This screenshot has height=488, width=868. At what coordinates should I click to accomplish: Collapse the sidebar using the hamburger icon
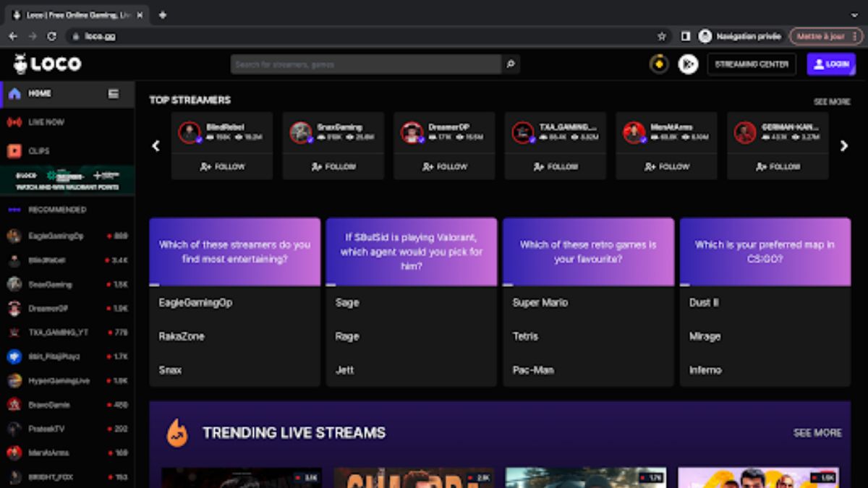coord(113,93)
